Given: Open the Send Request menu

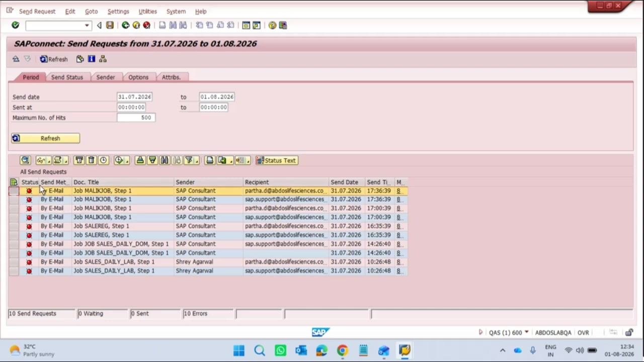Looking at the screenshot, I should (37, 12).
